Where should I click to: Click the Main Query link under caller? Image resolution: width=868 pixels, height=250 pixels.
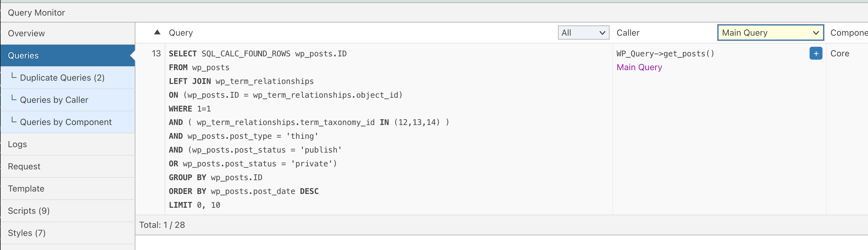coord(639,67)
